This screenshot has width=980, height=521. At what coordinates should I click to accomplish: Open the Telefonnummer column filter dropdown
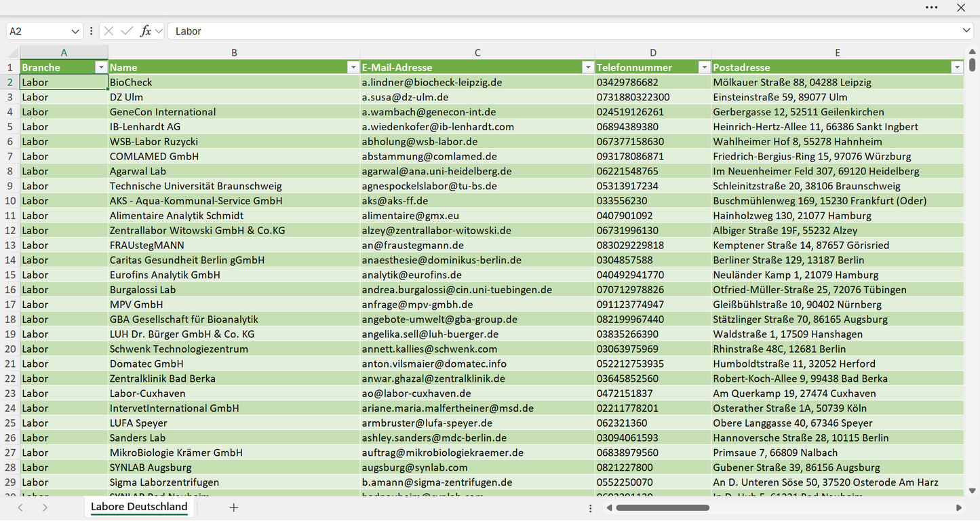point(704,67)
